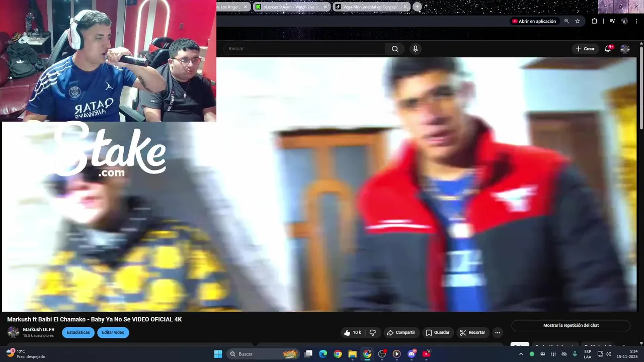
Task: Like the video with 10 k likes
Action: [x=352, y=332]
